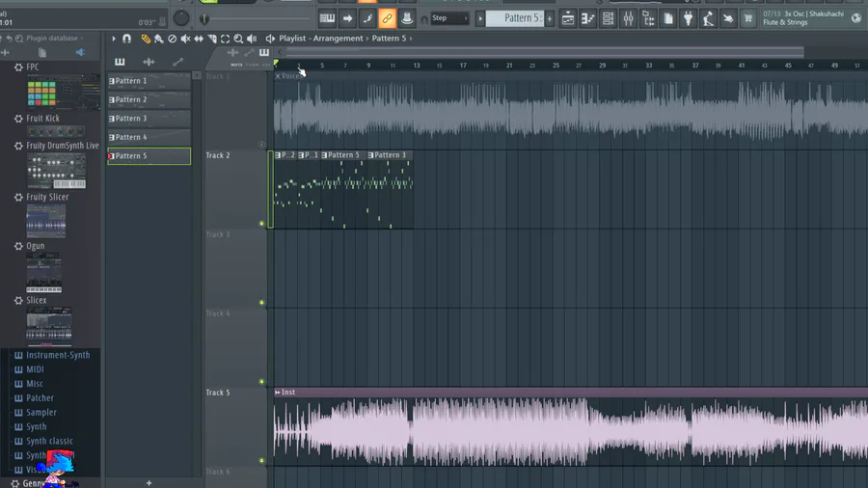Viewport: 868px width, 488px height.
Task: Open Voices audio clip menu on Track 1
Action: (278, 76)
